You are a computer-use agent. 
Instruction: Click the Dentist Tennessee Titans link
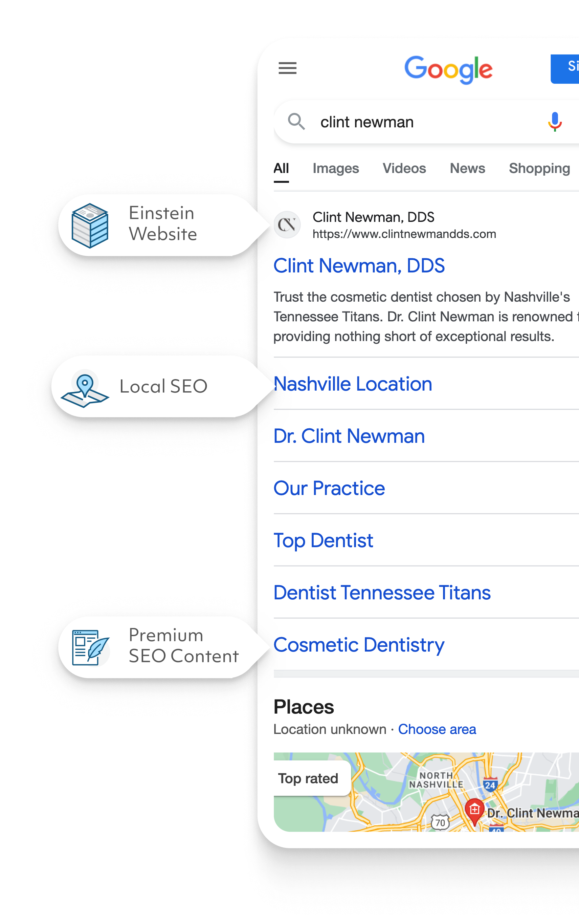(x=382, y=592)
